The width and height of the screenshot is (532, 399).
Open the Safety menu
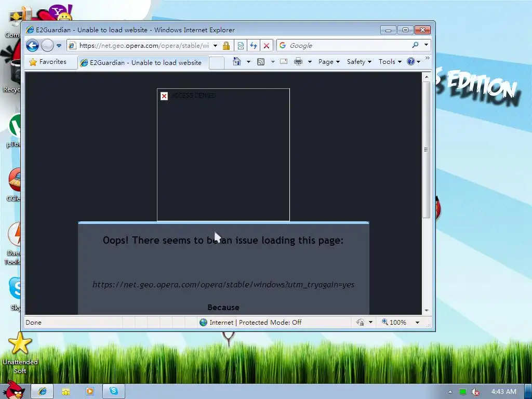(359, 62)
